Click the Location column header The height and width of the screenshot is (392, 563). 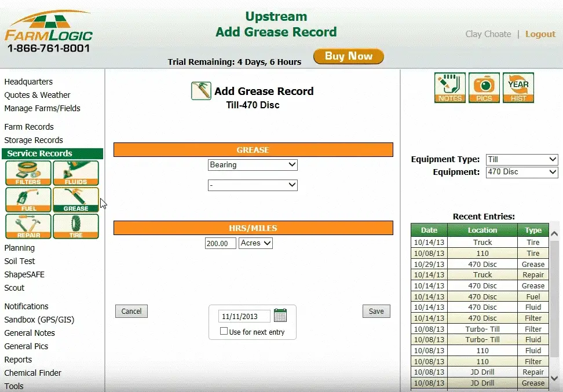tap(482, 230)
